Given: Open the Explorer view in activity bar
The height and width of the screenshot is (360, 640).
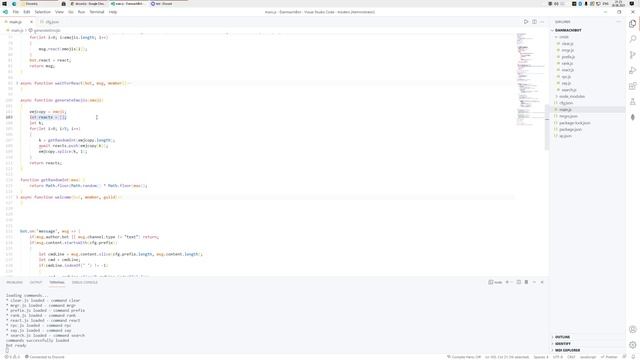Looking at the screenshot, I should [633, 24].
